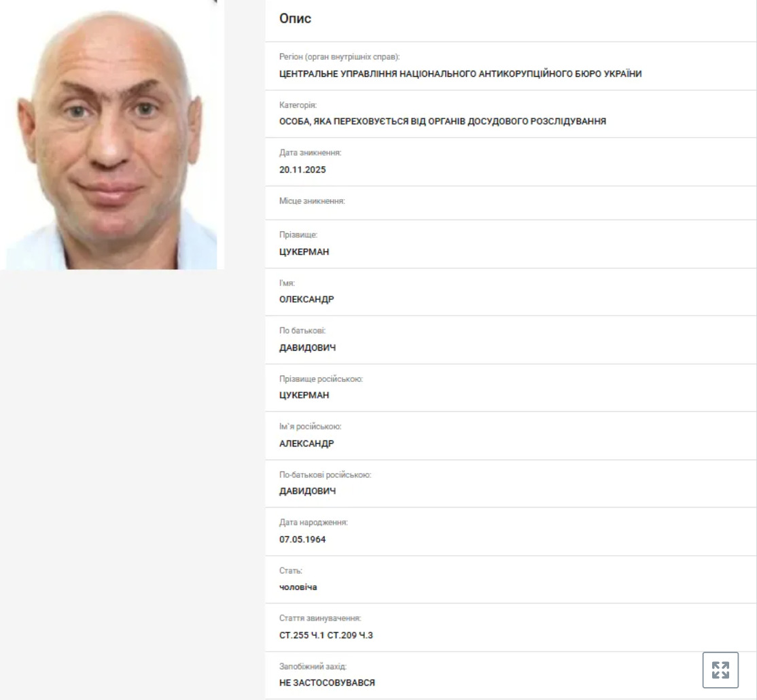Select the НАБУ central office region text
Image resolution: width=757 pixels, height=700 pixels.
(x=460, y=74)
